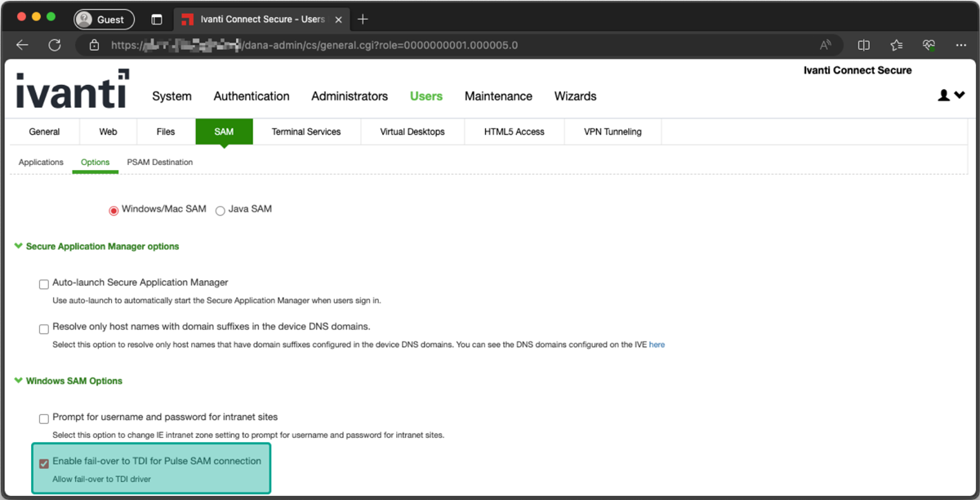Click the here link for DNS domains
The width and height of the screenshot is (980, 500).
[657, 344]
